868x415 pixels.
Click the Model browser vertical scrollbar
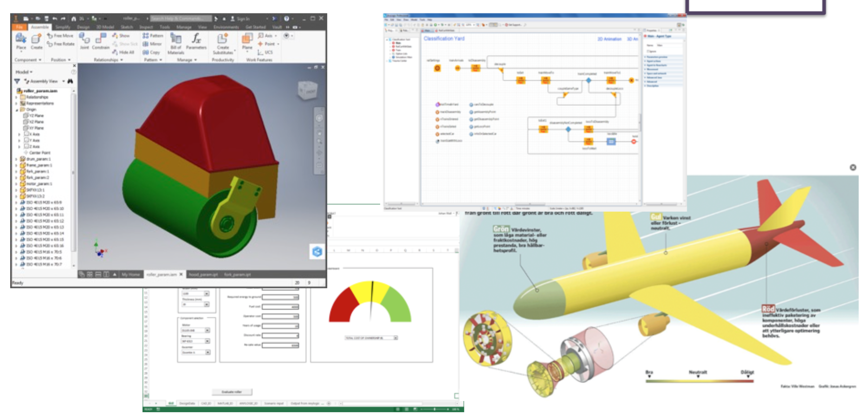coord(73,179)
